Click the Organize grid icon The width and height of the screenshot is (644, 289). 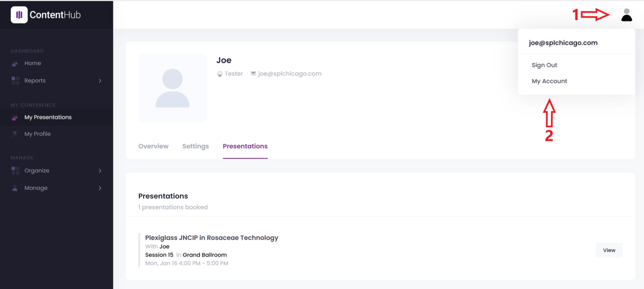(x=15, y=171)
